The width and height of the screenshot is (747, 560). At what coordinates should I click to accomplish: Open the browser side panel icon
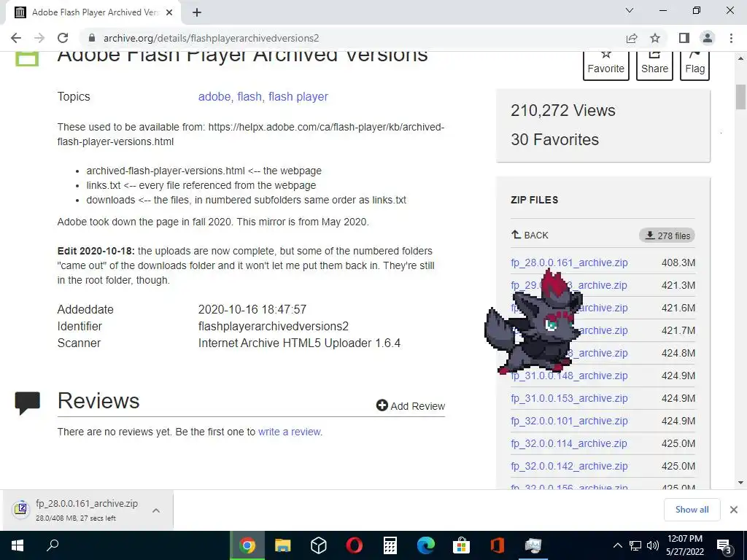coord(684,38)
